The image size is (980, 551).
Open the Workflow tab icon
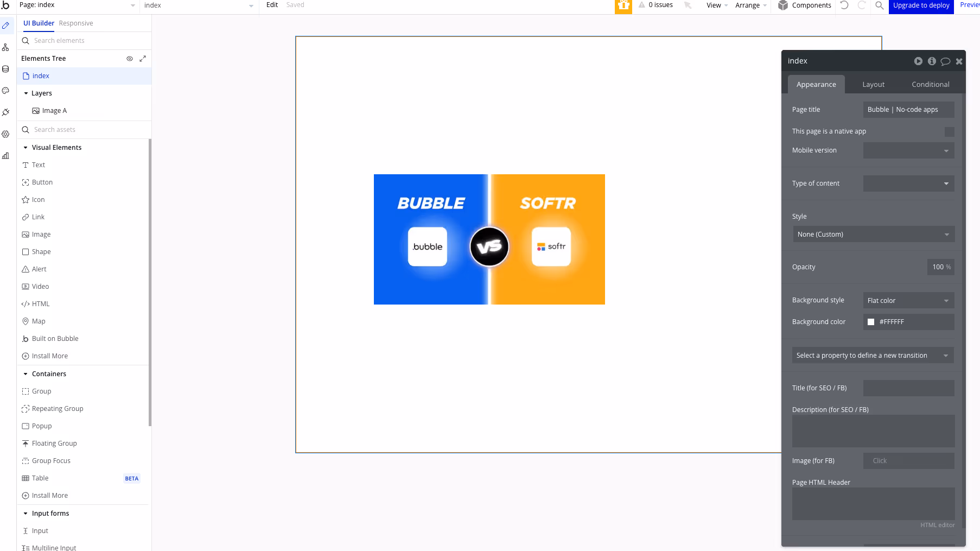[x=5, y=47]
